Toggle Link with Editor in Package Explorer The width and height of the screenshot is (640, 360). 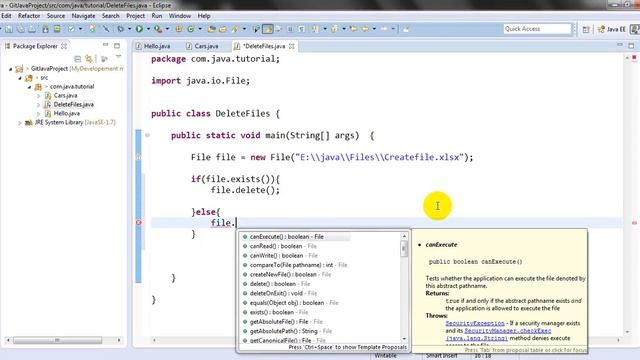point(89,58)
